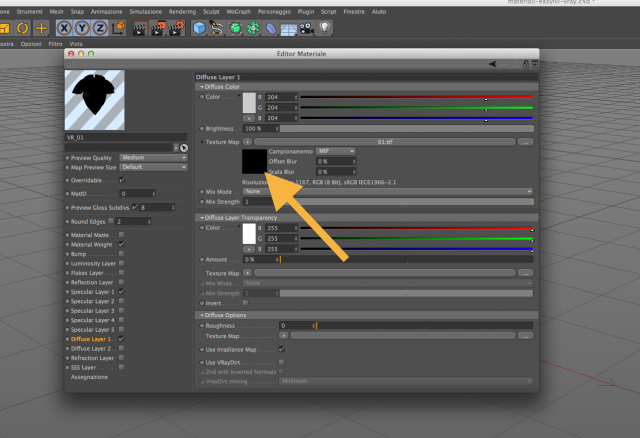
Task: Click the round arrow icon beside name field
Action: coord(184,148)
